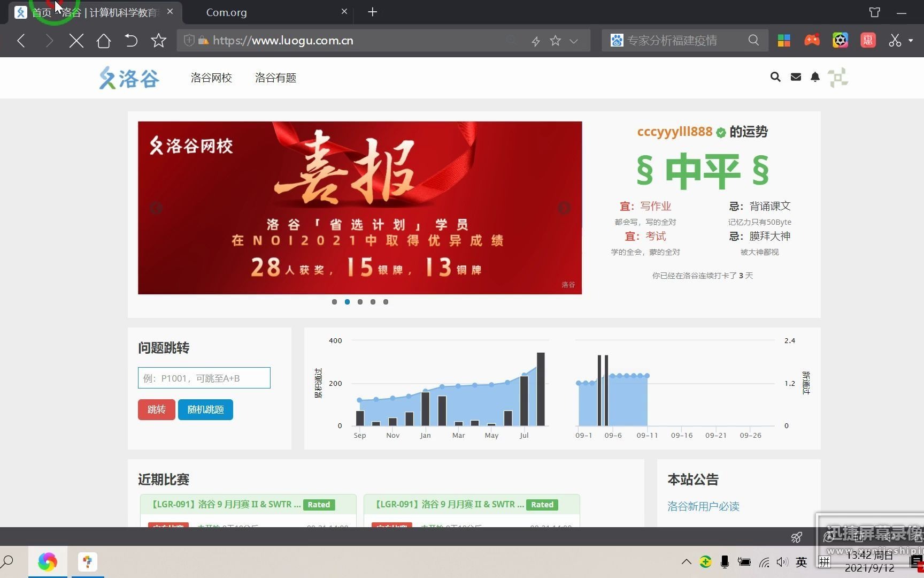Click the star inside the address bar
The image size is (924, 578).
coord(555,41)
